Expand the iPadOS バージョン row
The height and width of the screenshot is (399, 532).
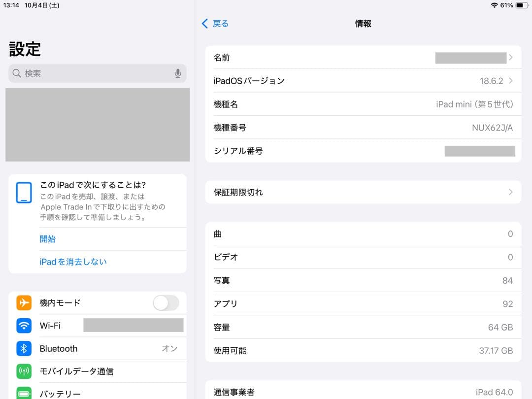click(511, 80)
